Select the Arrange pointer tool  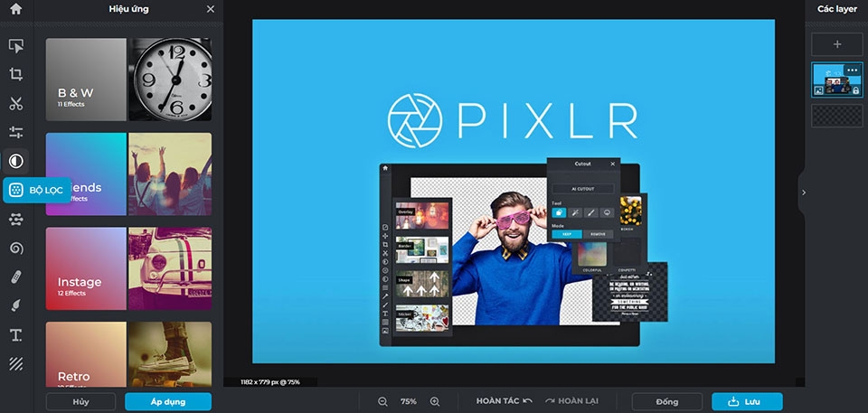[x=16, y=46]
